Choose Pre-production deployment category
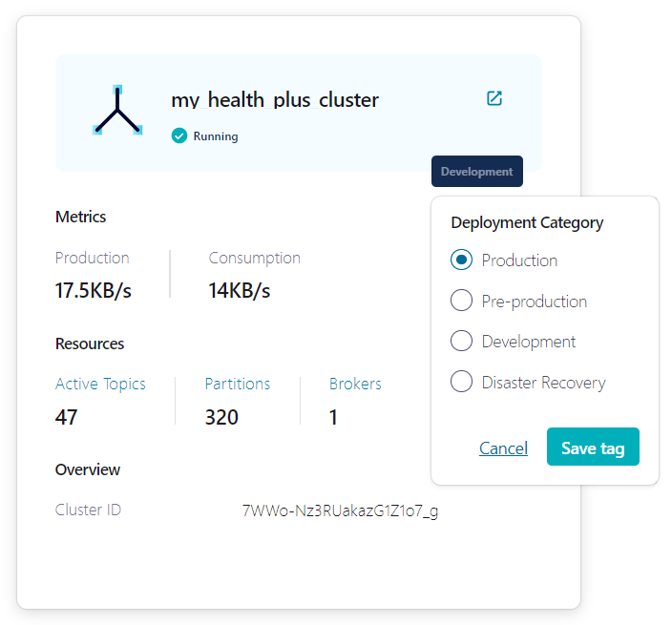 click(462, 302)
